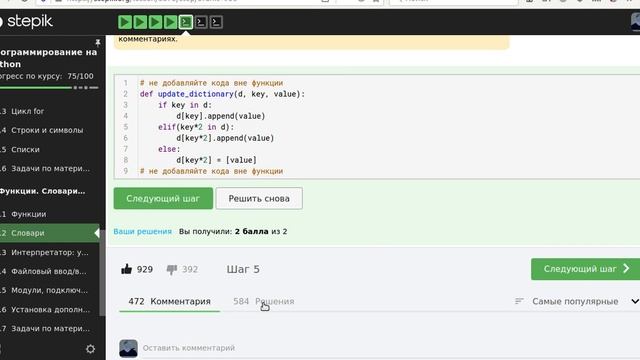Click the sort icon beside Самые популярные

pyautogui.click(x=519, y=301)
